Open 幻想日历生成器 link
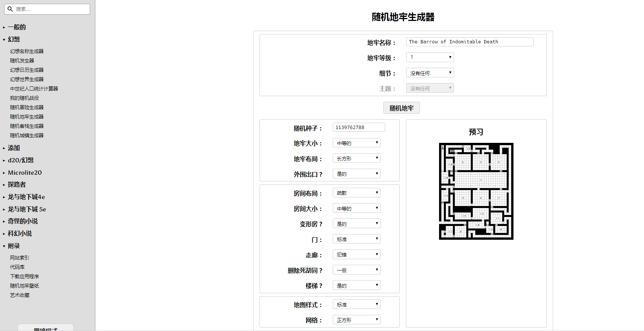Viewport: 644px width, 331px height. (27, 70)
